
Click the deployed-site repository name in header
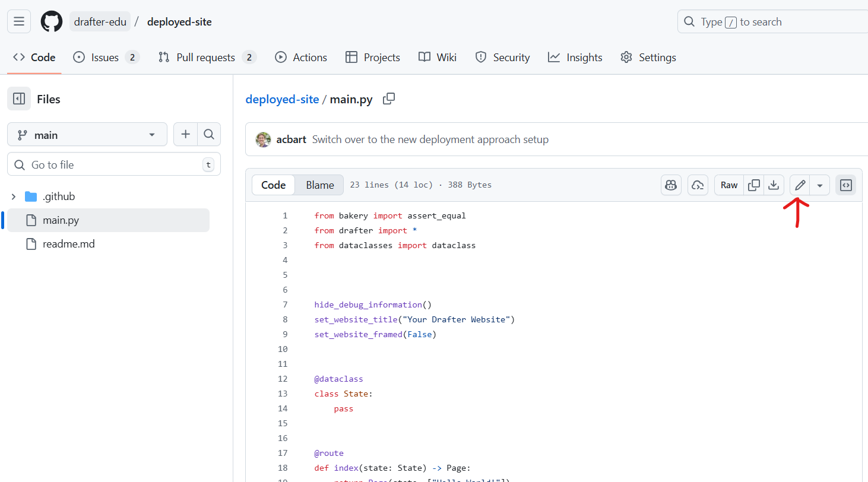179,22
